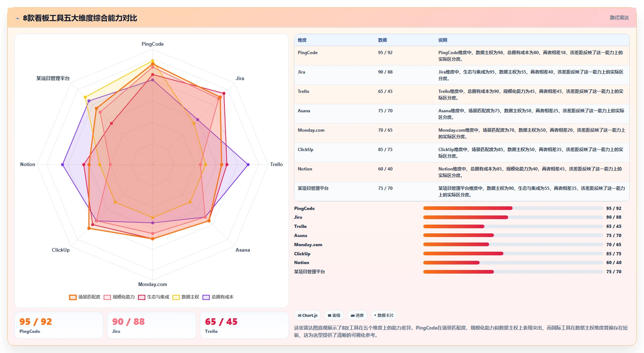
Task: Open the 90 / 88 Jira data card
Action: [x=152, y=325]
